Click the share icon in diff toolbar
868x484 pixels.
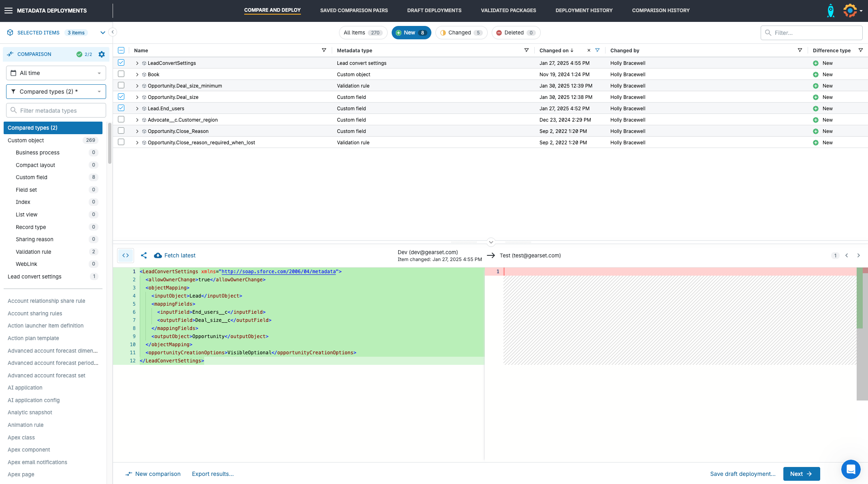[144, 255]
